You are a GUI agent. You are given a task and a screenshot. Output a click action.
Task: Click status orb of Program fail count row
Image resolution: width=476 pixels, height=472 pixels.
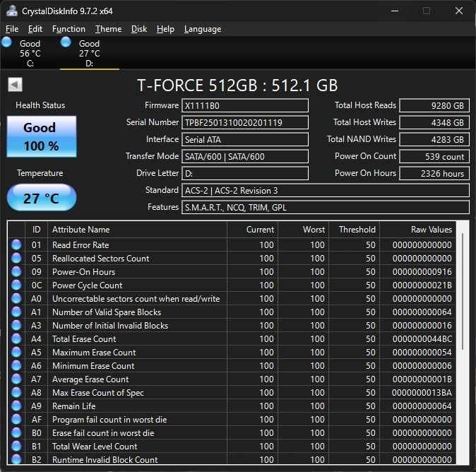click(16, 419)
